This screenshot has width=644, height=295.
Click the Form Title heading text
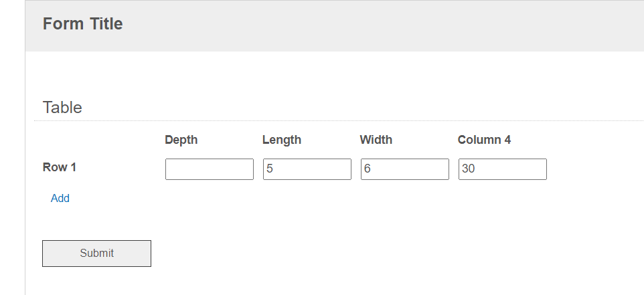click(x=82, y=24)
